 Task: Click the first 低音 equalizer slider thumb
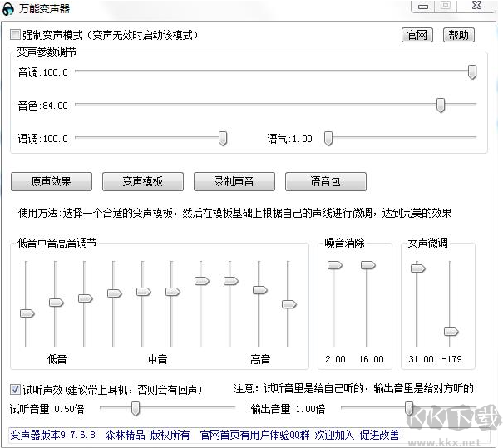[27, 313]
